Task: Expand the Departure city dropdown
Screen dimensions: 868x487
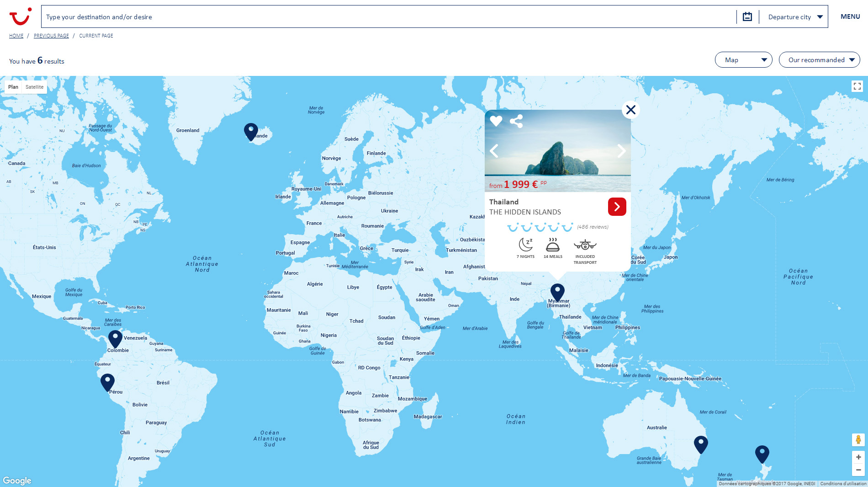Action: coord(795,17)
